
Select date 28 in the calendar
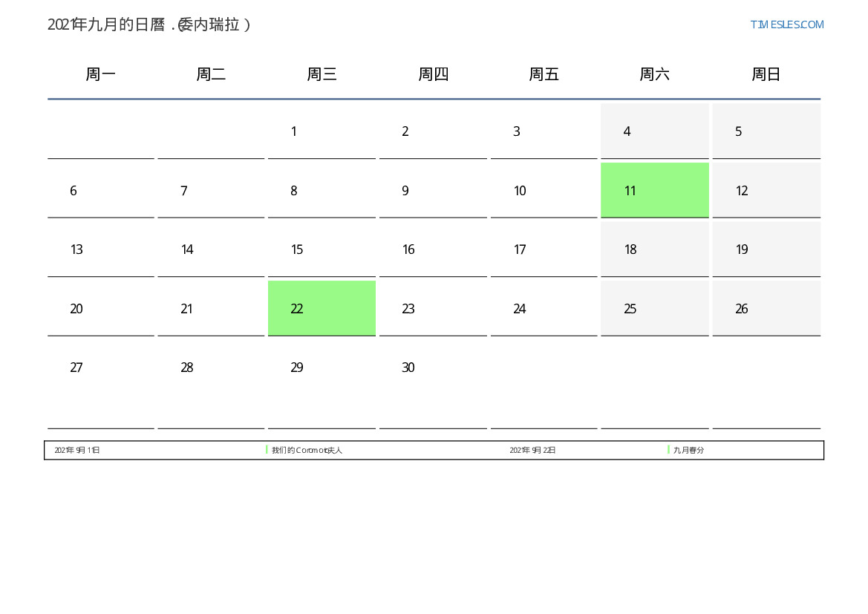211,384
